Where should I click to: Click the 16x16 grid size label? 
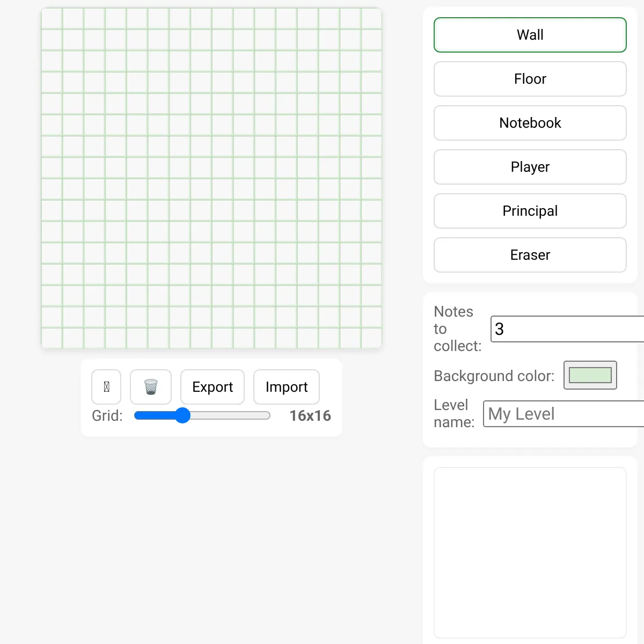(x=310, y=416)
